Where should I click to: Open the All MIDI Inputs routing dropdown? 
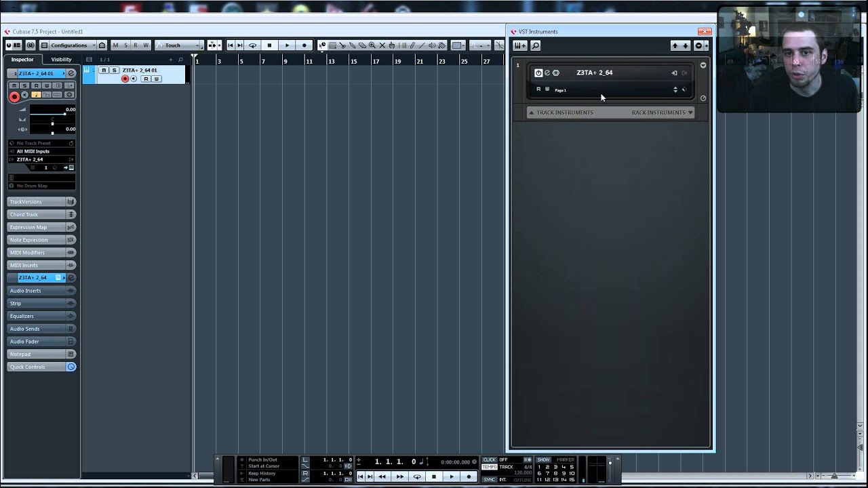point(41,151)
